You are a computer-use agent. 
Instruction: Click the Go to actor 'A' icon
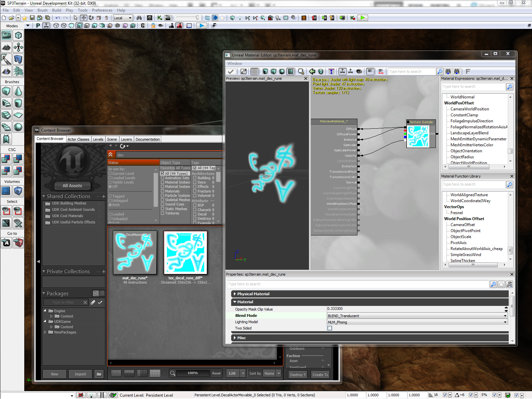(x=6, y=243)
